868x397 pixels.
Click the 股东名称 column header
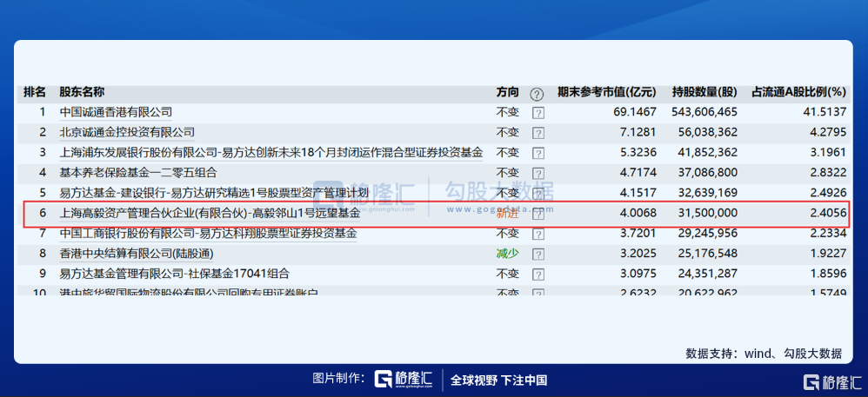coord(82,92)
